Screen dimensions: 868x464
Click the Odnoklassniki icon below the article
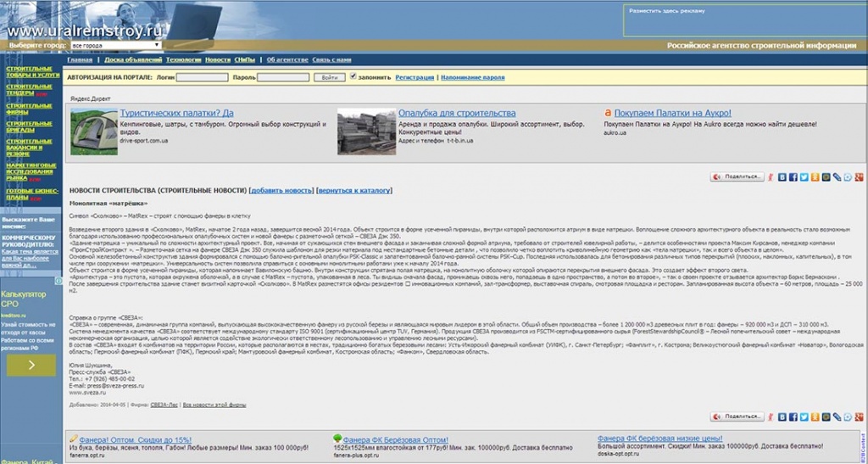click(815, 417)
